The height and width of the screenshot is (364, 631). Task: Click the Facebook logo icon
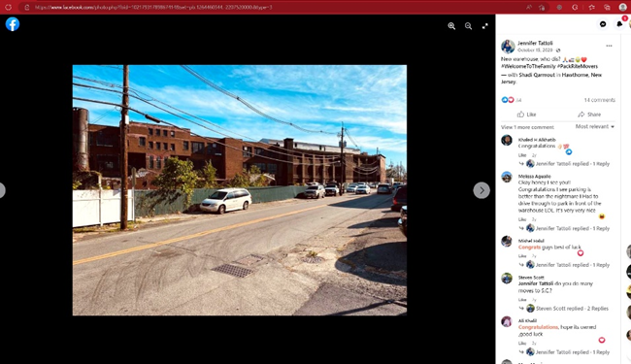tap(13, 24)
